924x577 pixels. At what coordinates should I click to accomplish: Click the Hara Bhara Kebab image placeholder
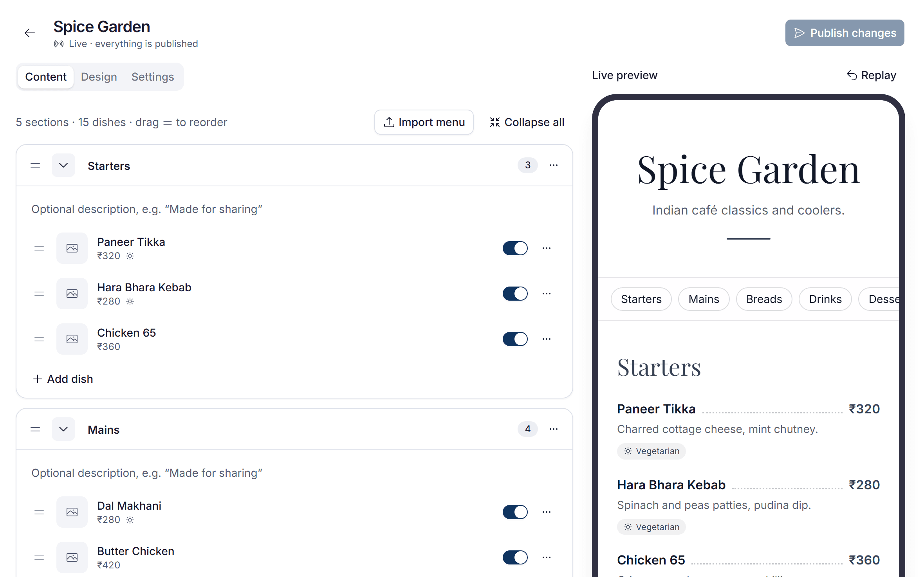pyautogui.click(x=72, y=294)
